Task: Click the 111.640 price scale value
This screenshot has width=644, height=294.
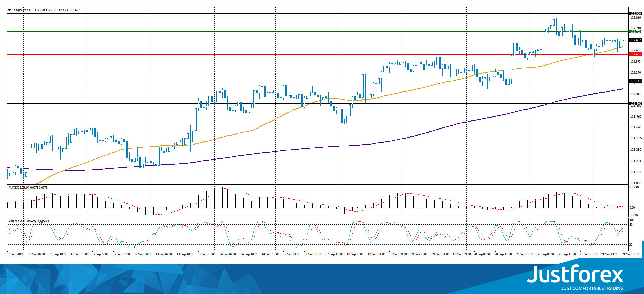Action: click(x=635, y=127)
